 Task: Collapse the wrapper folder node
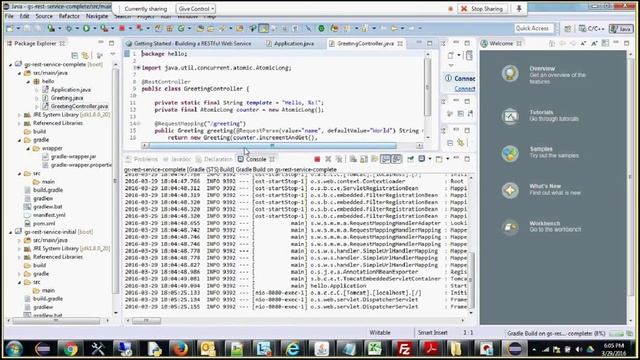pyautogui.click(x=28, y=148)
